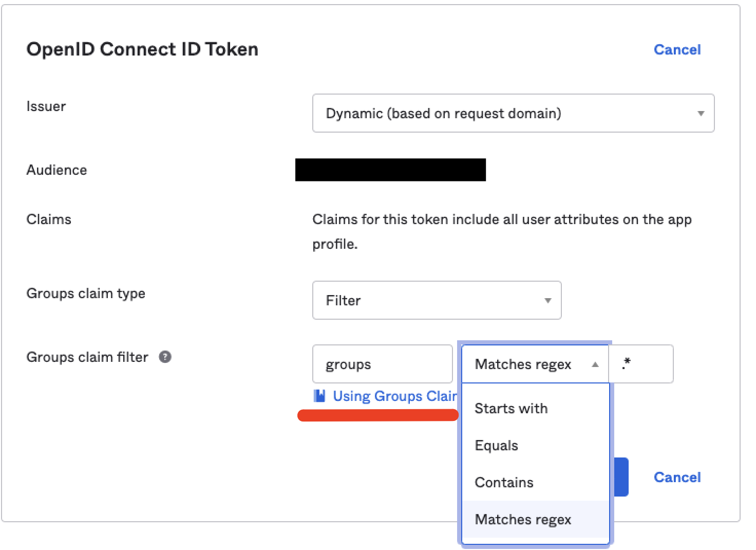The height and width of the screenshot is (550, 756).
Task: Click inside the groups claim name field
Action: [x=382, y=364]
